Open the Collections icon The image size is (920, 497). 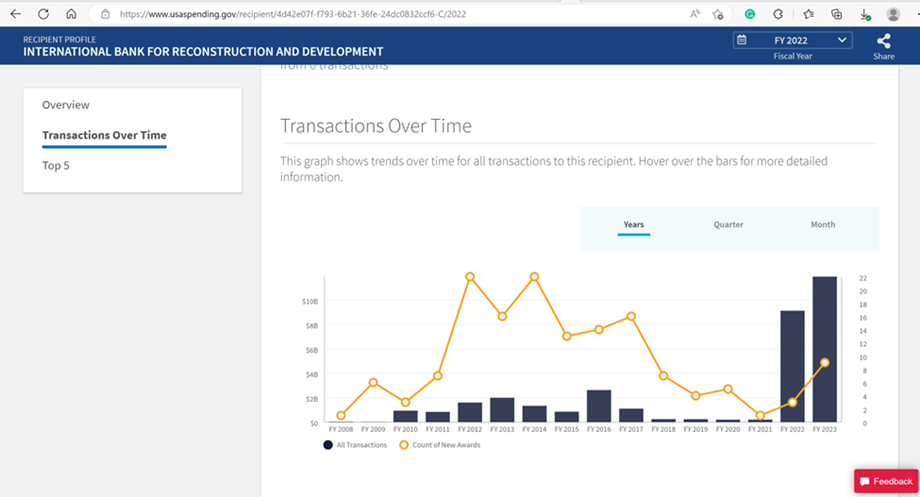point(837,14)
